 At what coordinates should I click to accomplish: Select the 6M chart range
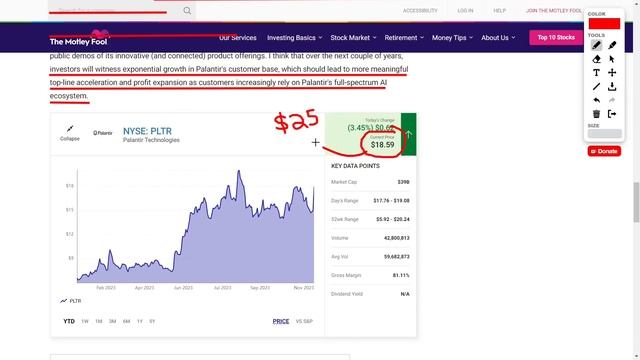[127, 321]
